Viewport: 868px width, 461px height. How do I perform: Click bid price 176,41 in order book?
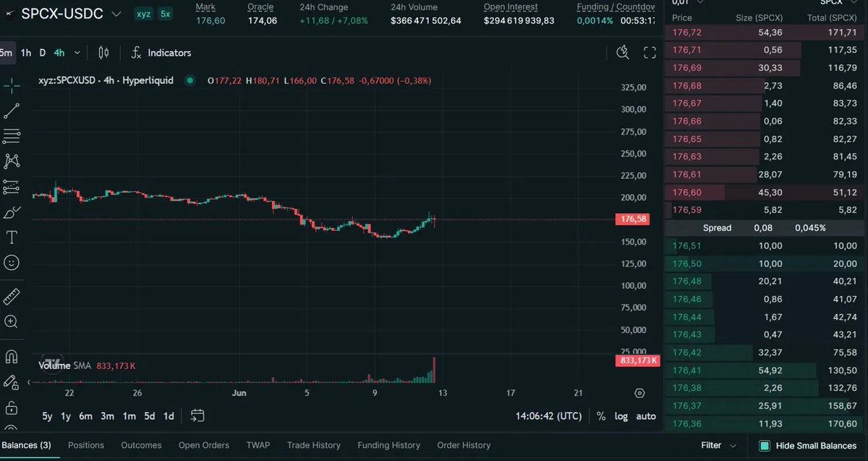click(x=686, y=370)
